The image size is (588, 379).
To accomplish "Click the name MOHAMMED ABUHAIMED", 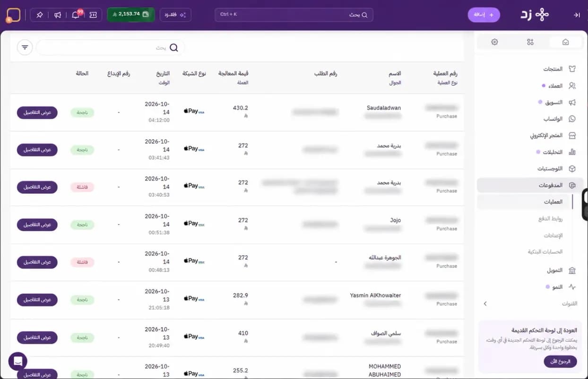I will (385, 370).
